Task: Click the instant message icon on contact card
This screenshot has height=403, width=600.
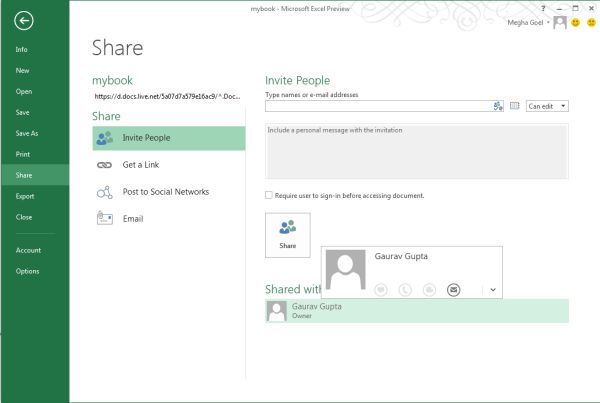Action: pos(381,290)
